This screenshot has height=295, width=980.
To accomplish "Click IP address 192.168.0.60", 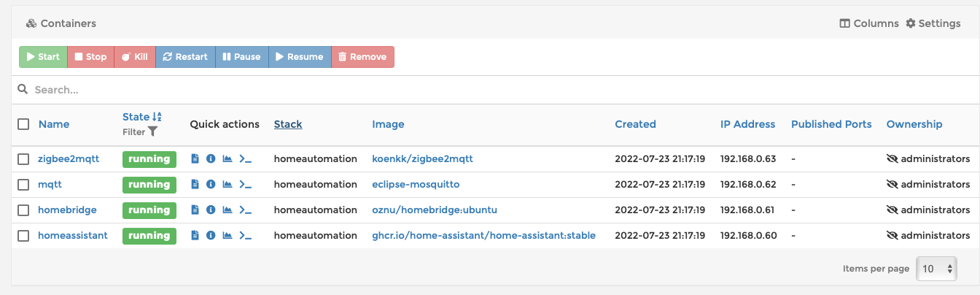I will point(747,235).
